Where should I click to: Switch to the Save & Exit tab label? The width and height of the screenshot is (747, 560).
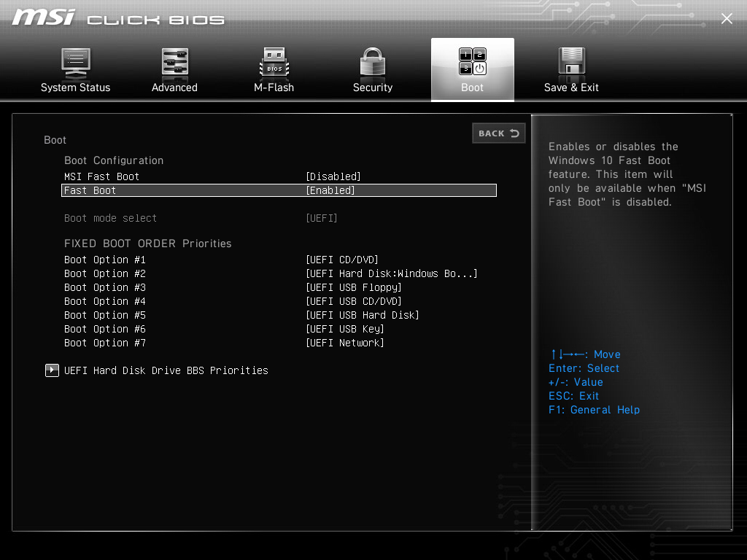pyautogui.click(x=571, y=87)
